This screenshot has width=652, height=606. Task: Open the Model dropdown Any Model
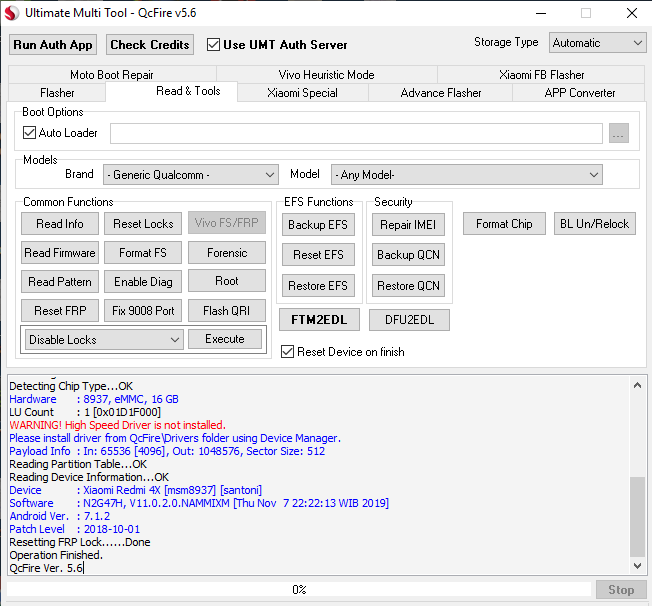point(467,175)
